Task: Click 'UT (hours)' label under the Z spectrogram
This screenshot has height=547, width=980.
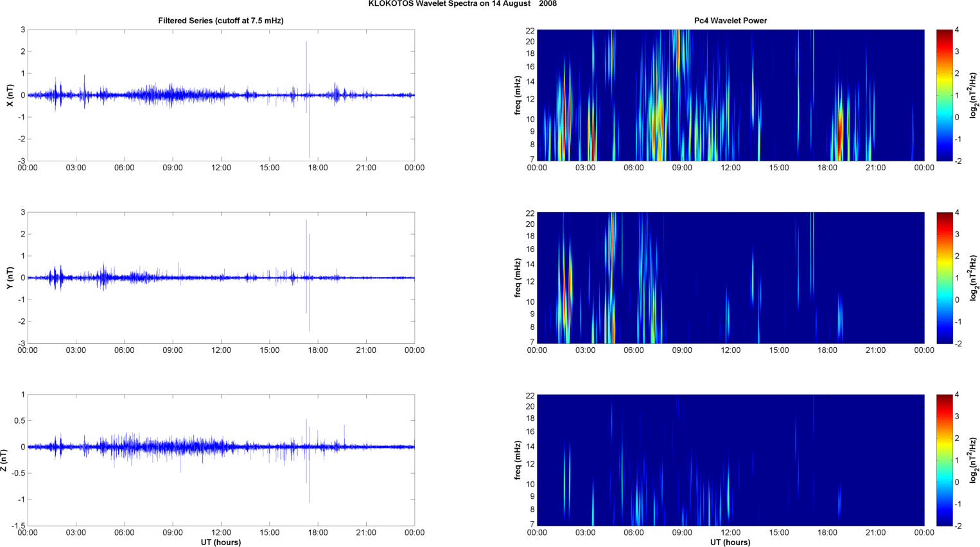Action: pyautogui.click(x=730, y=543)
